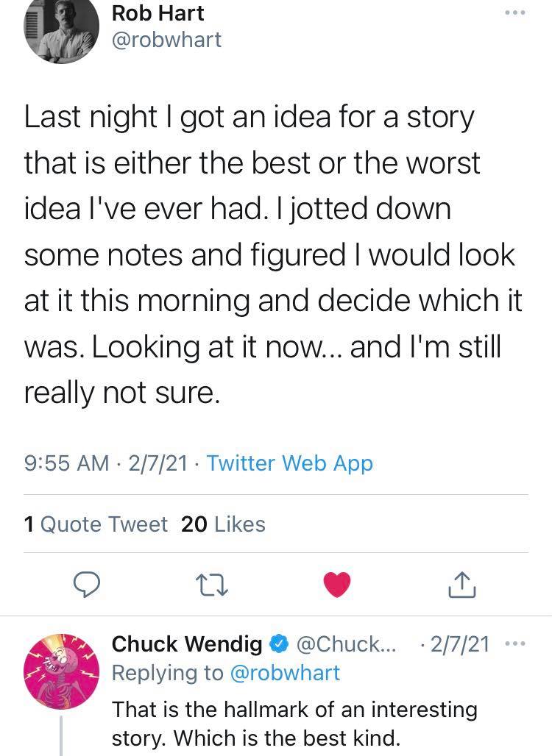Reply to Rob Hart's tweet

pos(87,585)
